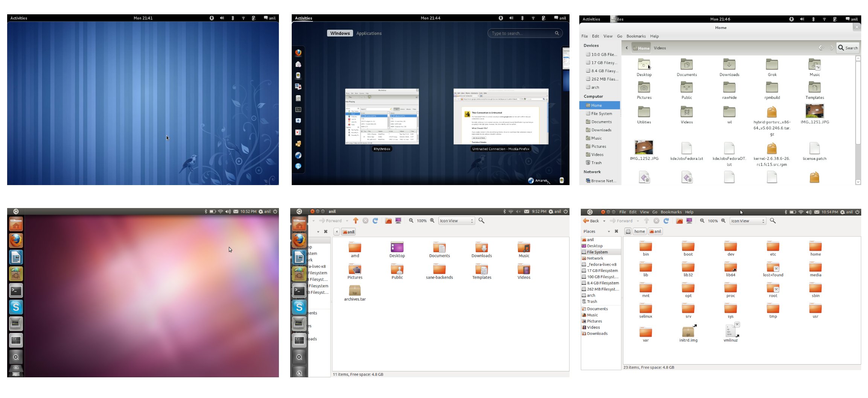
Task: Select the vmlinuz file icon
Action: 730,331
